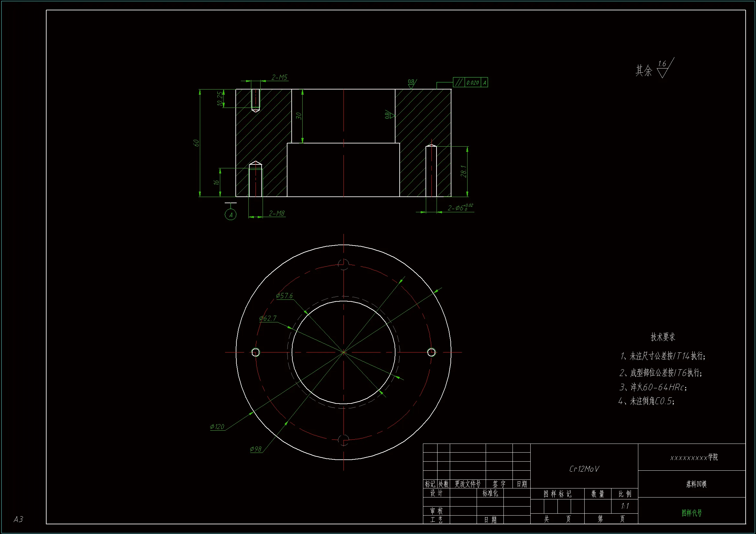Click the 技术要求 heading text
The width and height of the screenshot is (756, 534).
coord(663,337)
